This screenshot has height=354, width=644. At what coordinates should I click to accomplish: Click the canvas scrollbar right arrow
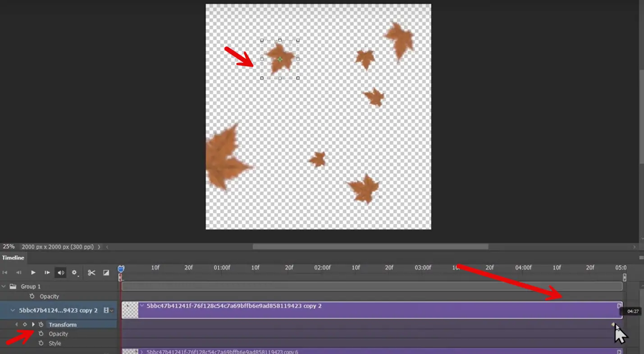pyautogui.click(x=635, y=247)
